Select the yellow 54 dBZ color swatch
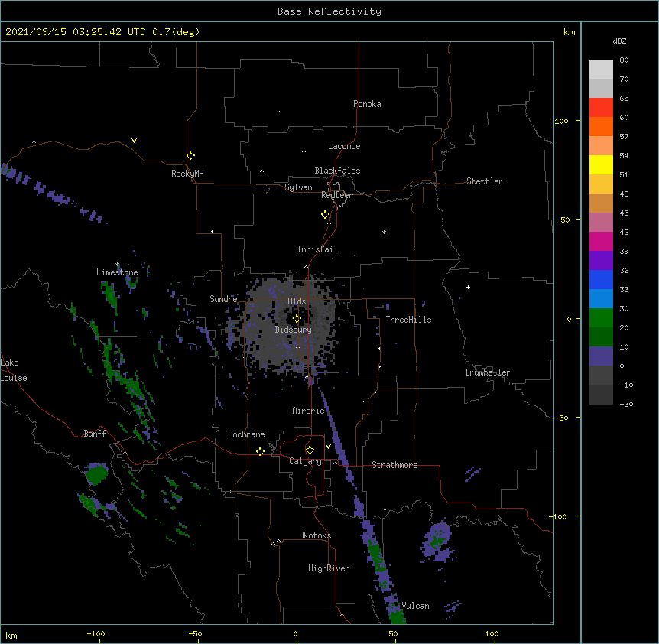 (601, 164)
